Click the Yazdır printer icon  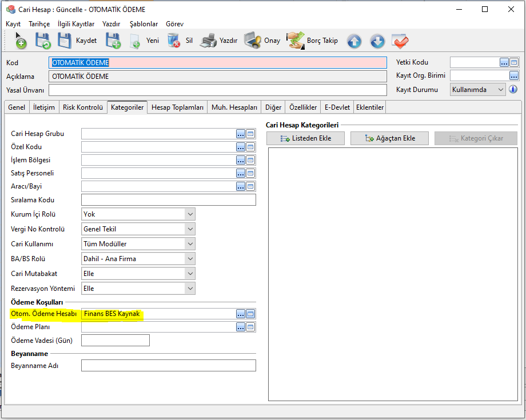[x=208, y=41]
